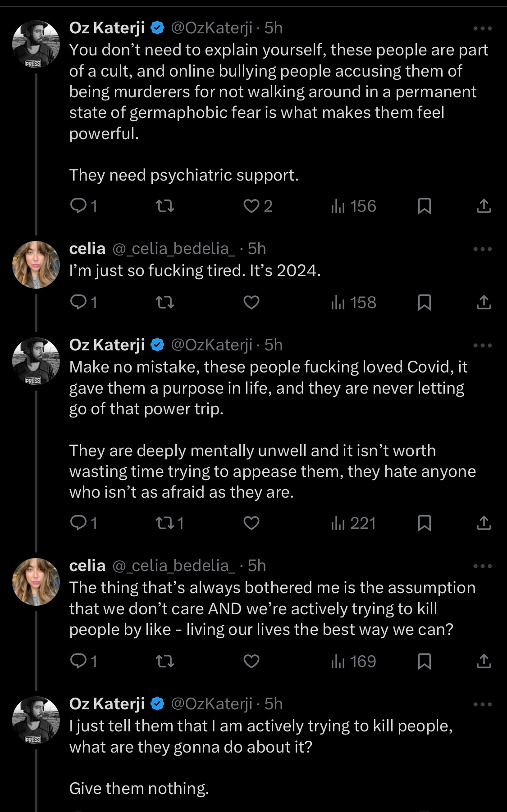
Task: View analytics showing 221 views
Action: tap(354, 523)
